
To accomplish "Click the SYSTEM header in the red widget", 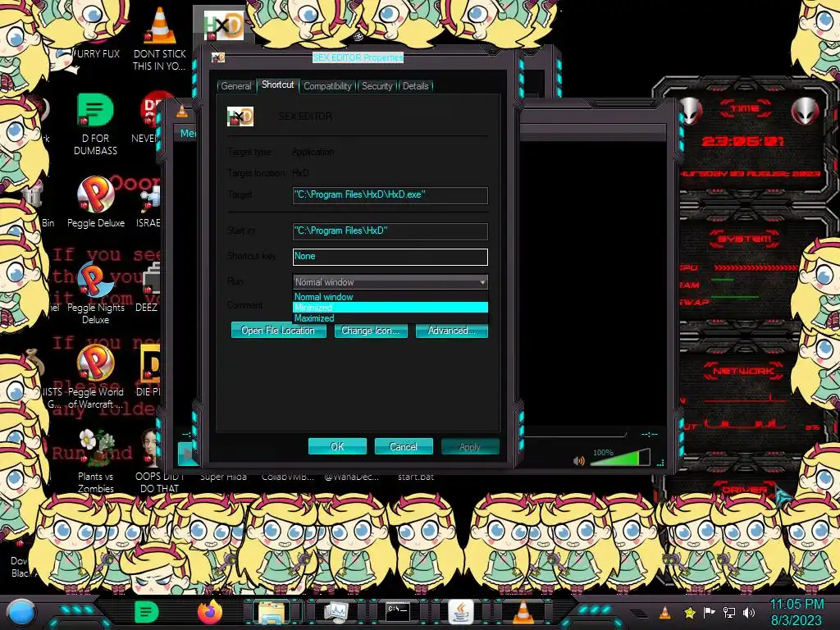I will [744, 239].
